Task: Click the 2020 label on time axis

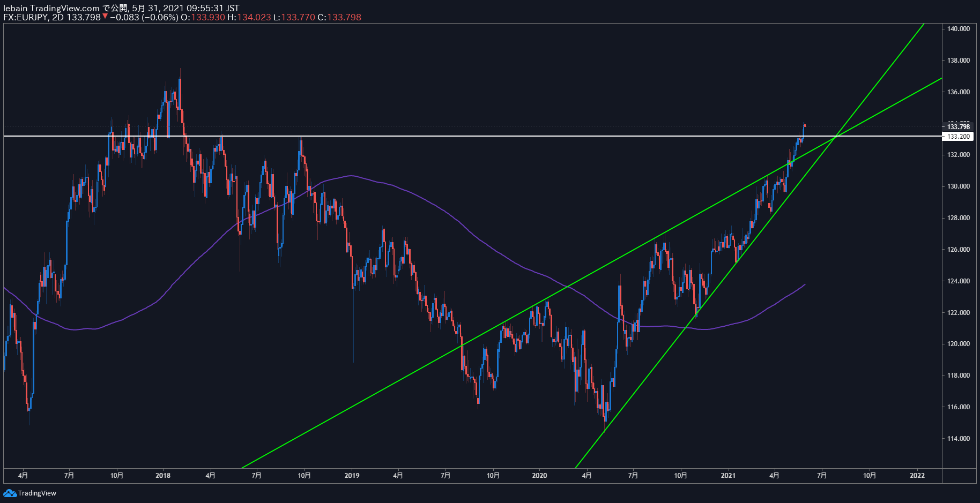Action: [x=539, y=476]
